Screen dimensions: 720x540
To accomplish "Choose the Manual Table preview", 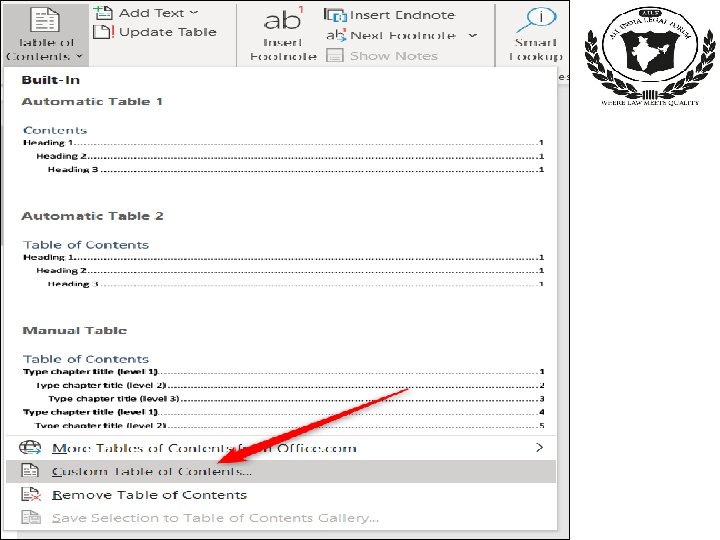I will (283, 392).
